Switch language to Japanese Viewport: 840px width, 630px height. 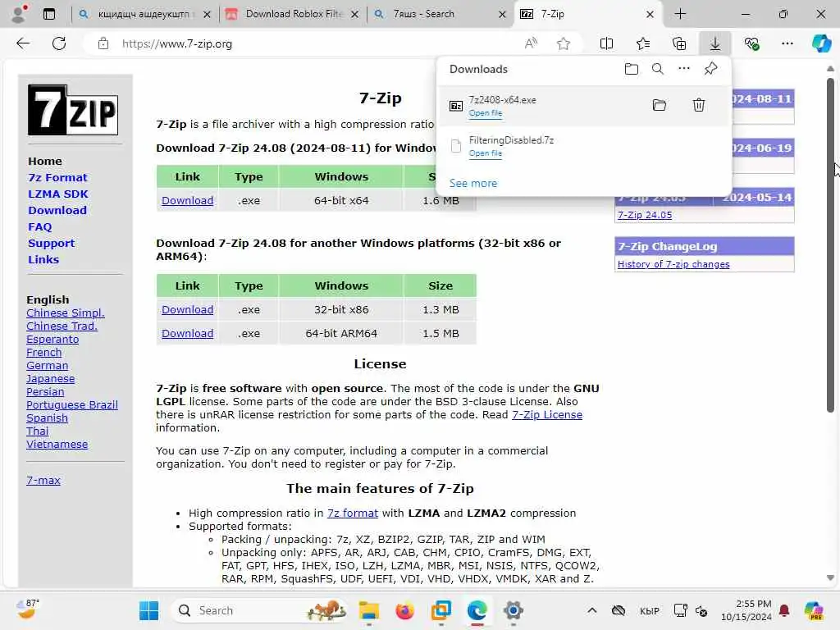click(50, 379)
